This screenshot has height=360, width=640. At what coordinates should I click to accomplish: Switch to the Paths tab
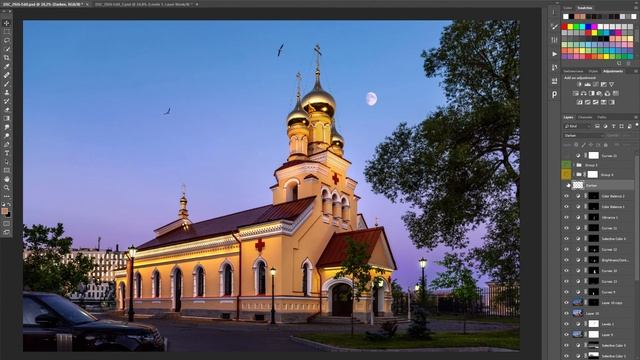tap(602, 117)
